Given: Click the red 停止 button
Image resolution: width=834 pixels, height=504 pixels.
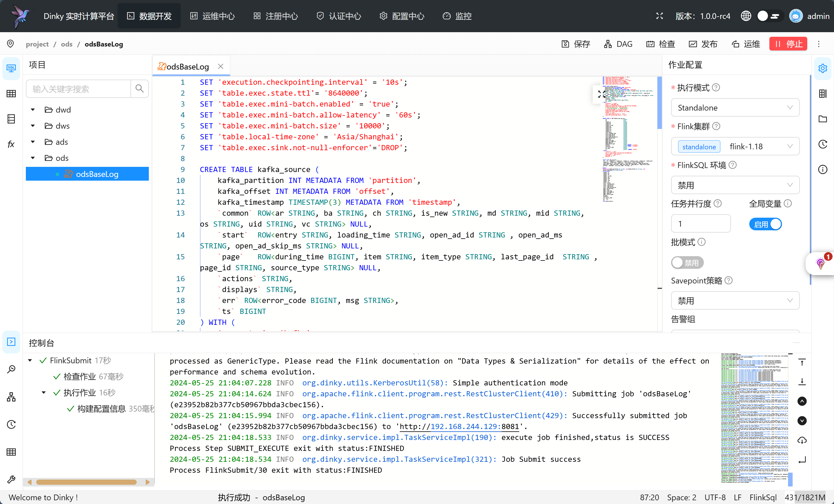Looking at the screenshot, I should click(x=788, y=44).
